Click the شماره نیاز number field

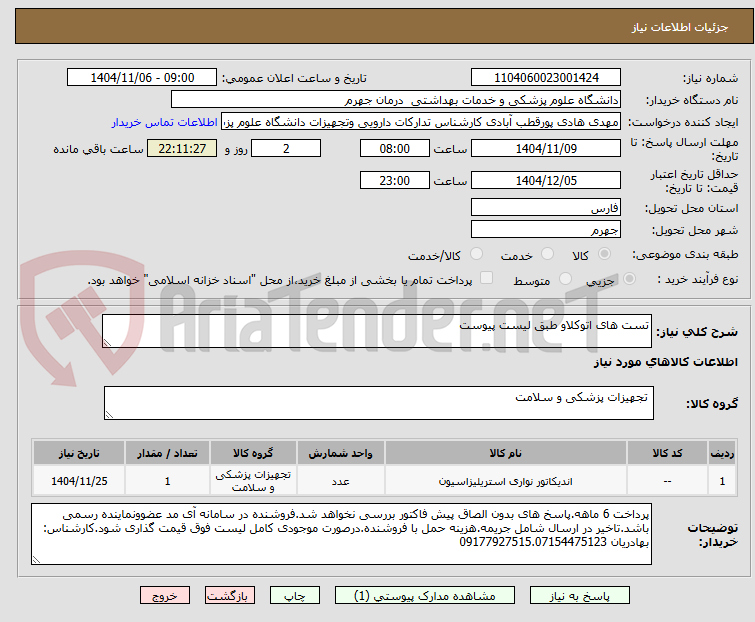(x=546, y=78)
